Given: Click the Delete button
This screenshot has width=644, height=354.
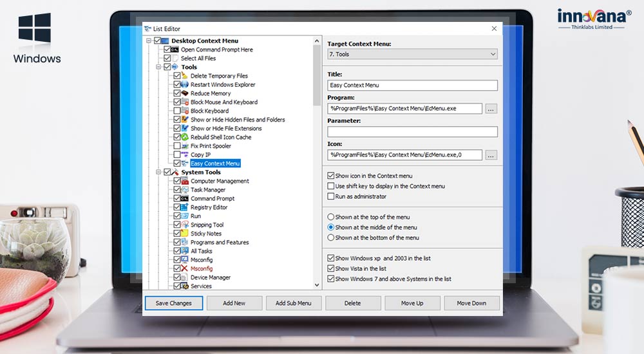Looking at the screenshot, I should pyautogui.click(x=353, y=303).
